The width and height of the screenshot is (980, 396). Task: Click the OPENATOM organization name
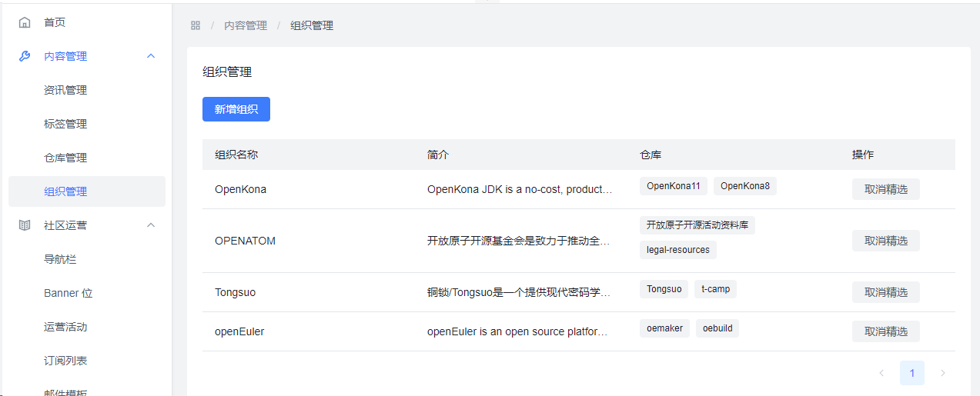(245, 241)
